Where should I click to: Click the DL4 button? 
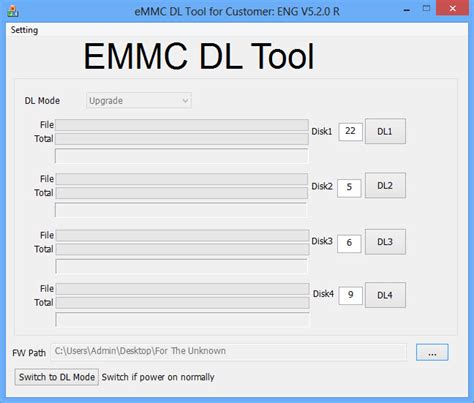385,295
